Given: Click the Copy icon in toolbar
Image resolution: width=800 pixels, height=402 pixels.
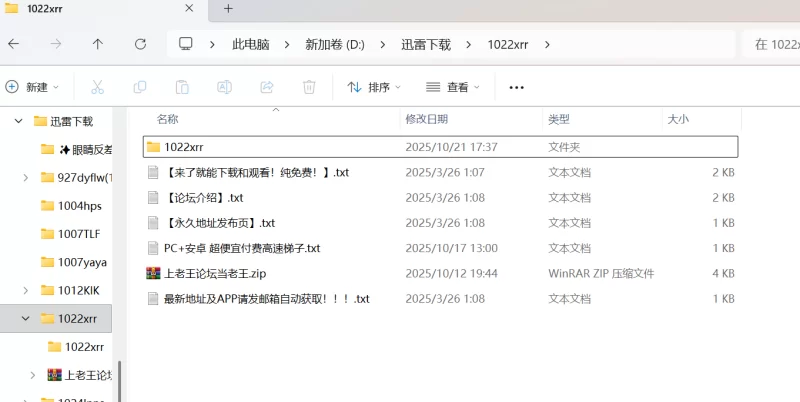Looking at the screenshot, I should click(x=140, y=87).
